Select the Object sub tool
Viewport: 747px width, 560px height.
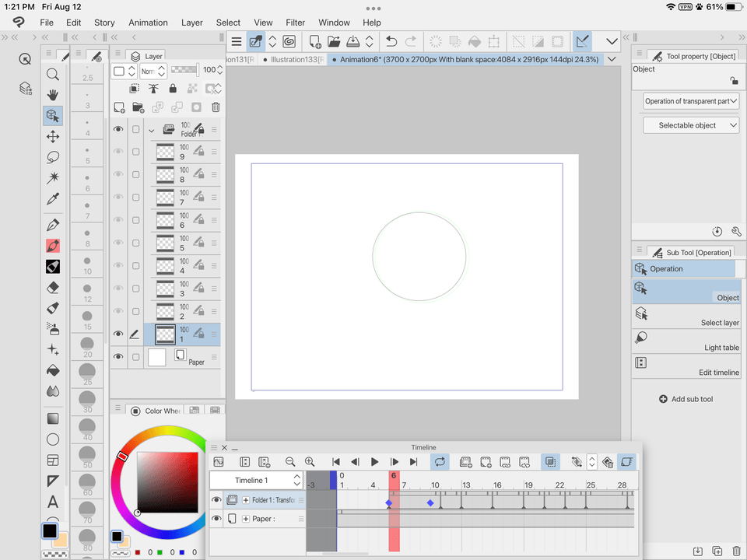[686, 292]
